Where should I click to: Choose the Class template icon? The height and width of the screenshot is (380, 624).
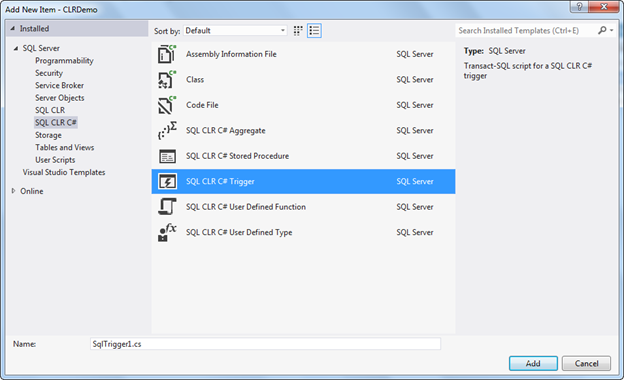tap(167, 80)
